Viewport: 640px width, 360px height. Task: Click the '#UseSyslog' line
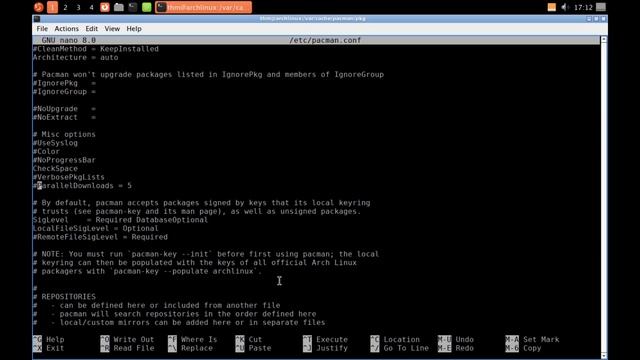pyautogui.click(x=55, y=143)
